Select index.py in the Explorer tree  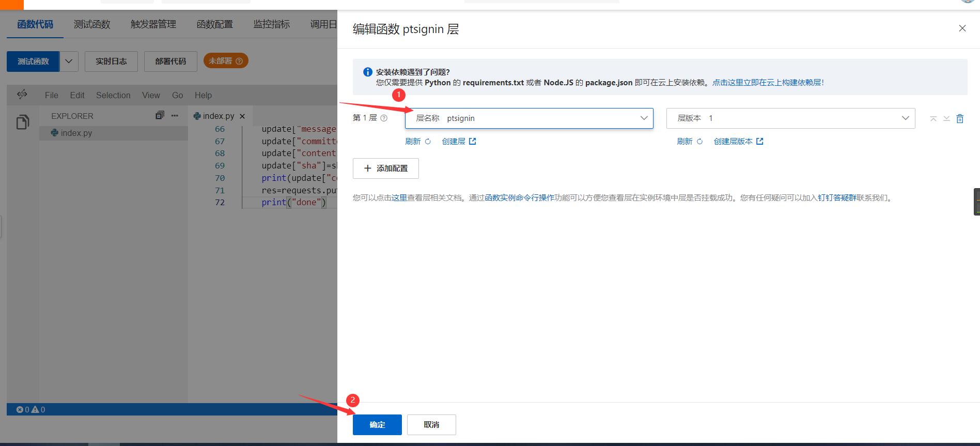(114, 133)
